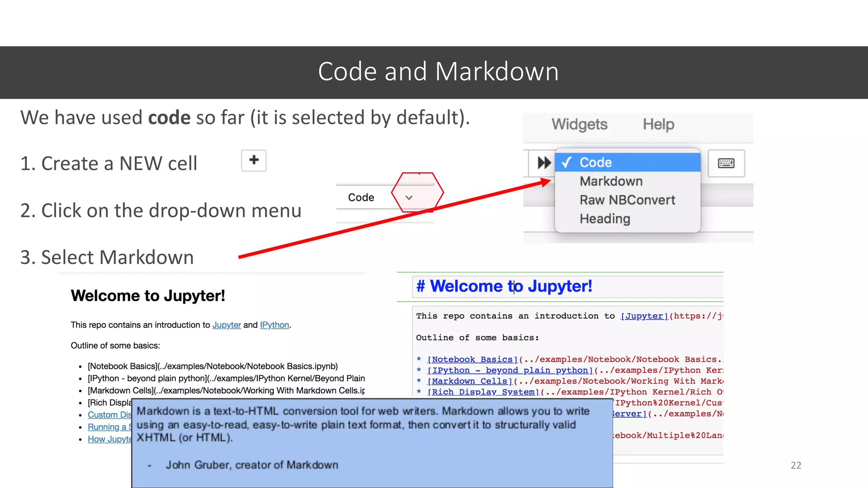Screen dimensions: 868x488
Task: Click the step '3. Select Markdown' text
Action: click(x=107, y=257)
